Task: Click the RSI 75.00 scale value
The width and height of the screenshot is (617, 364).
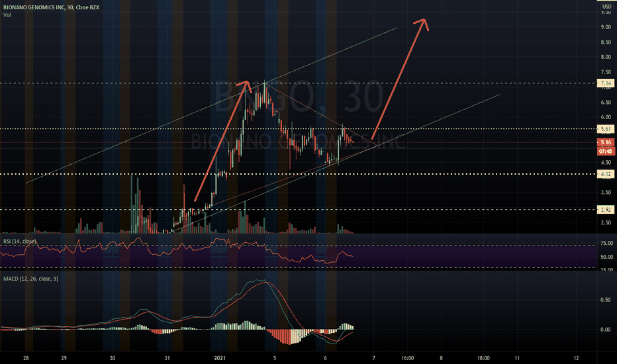Action: 606,243
